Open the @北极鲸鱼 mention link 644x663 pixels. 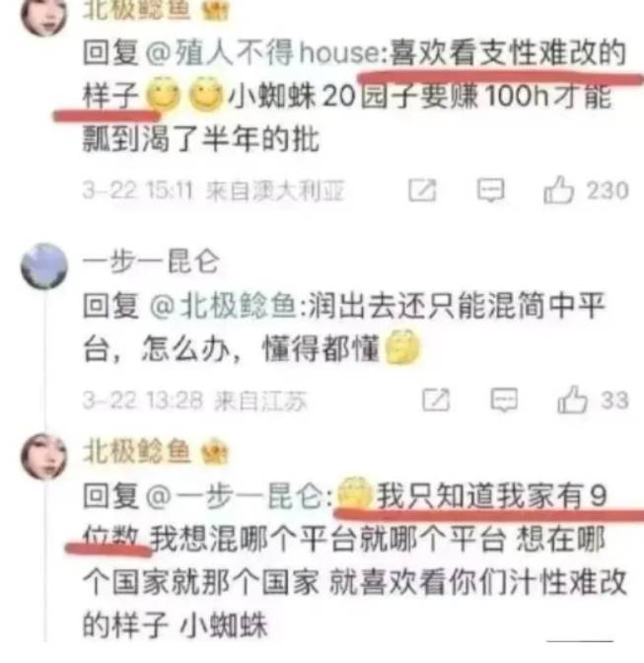[x=222, y=305]
